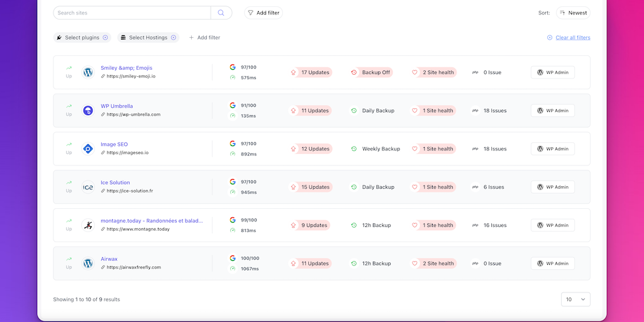Click the Airwax WordPress logo icon
Image resolution: width=644 pixels, height=322 pixels.
coord(88,264)
